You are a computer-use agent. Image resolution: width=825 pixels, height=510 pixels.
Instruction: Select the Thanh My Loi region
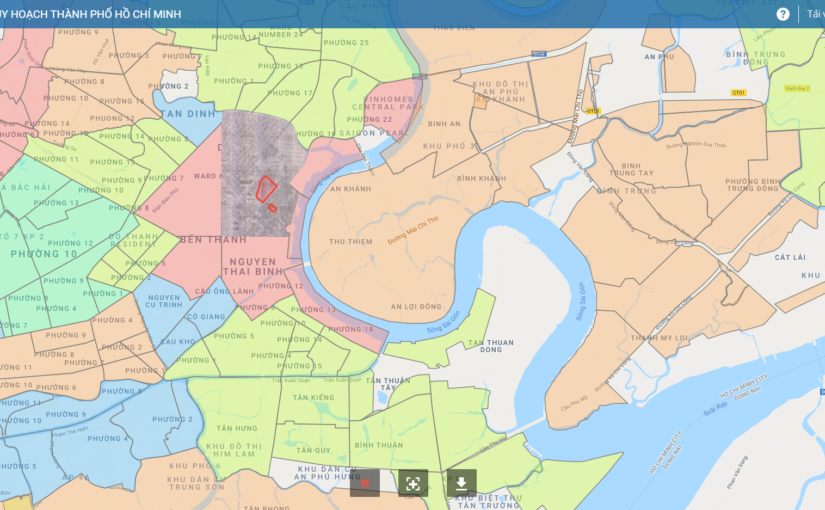[x=659, y=338]
